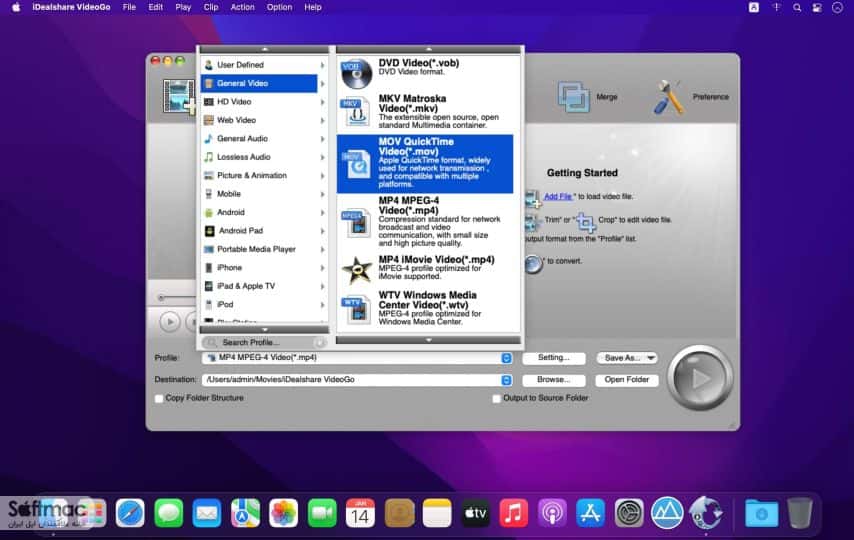Open the Clip menu
The image size is (854, 540).
tap(211, 7)
